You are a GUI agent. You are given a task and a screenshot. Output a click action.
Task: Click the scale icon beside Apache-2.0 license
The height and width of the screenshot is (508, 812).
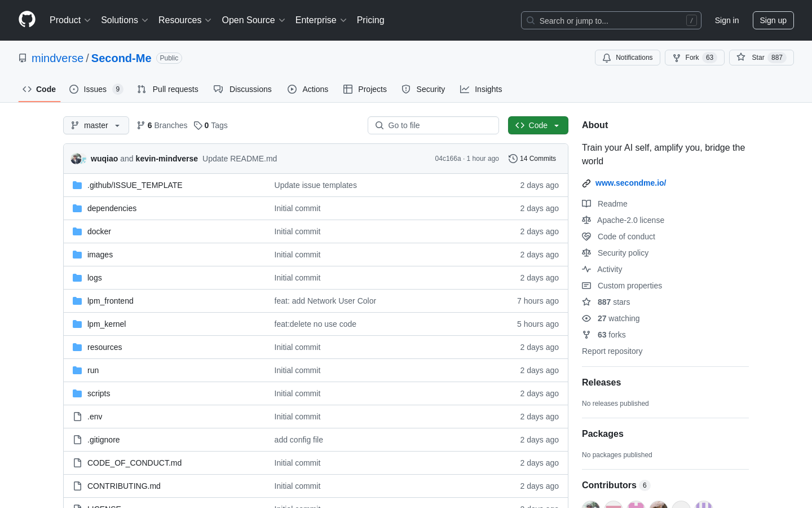(586, 220)
